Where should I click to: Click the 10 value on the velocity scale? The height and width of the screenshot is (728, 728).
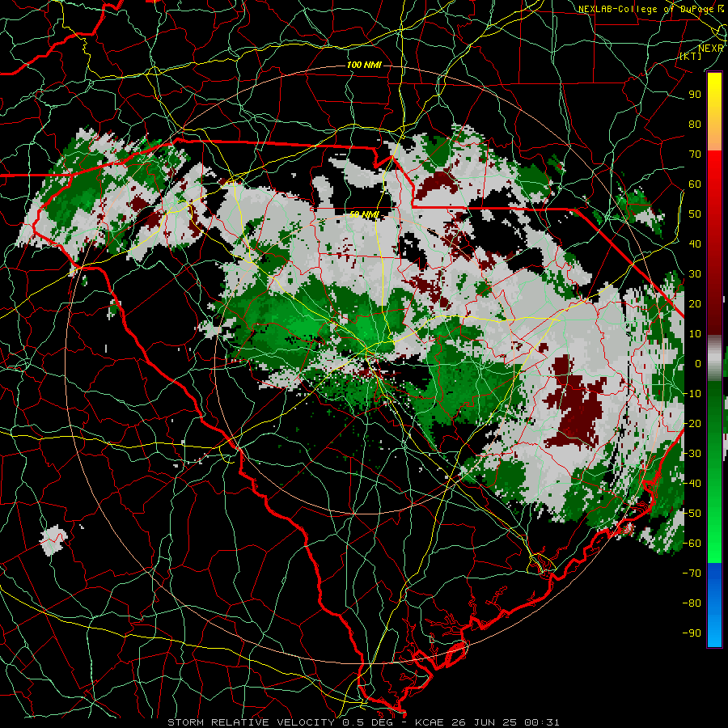[695, 334]
